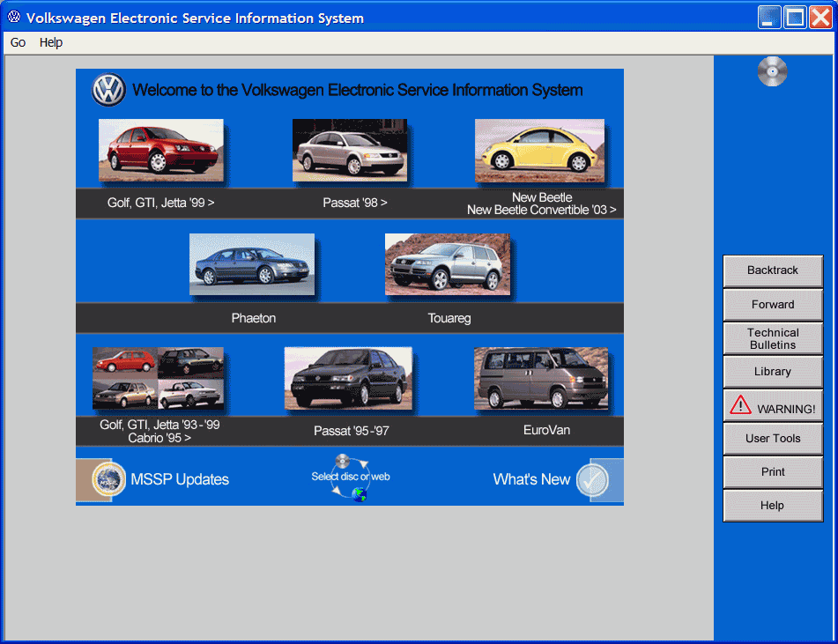The height and width of the screenshot is (644, 838).
Task: Click the Golf, GTI, Jetta '99 > label
Action: (x=161, y=204)
